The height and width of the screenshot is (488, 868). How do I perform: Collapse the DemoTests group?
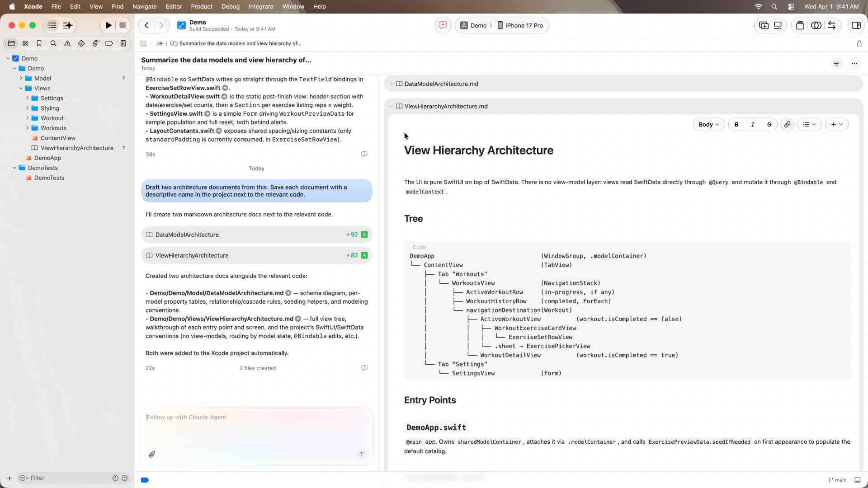click(14, 168)
